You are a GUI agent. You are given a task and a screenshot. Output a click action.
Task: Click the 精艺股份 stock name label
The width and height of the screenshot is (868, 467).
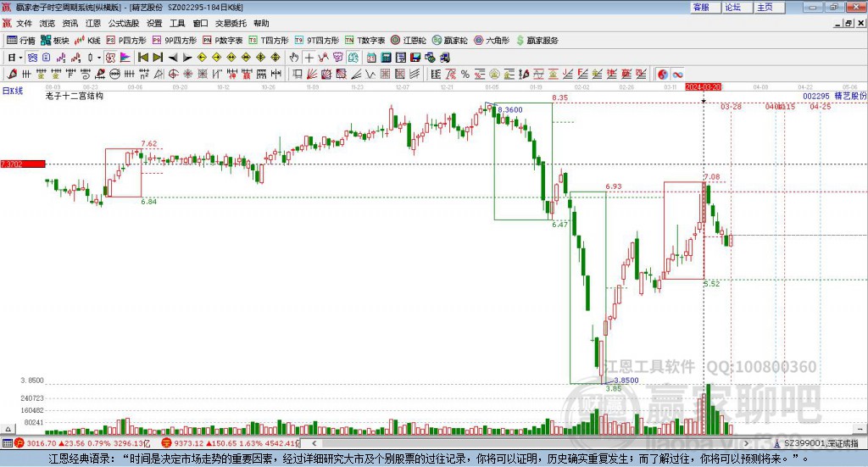coord(850,96)
